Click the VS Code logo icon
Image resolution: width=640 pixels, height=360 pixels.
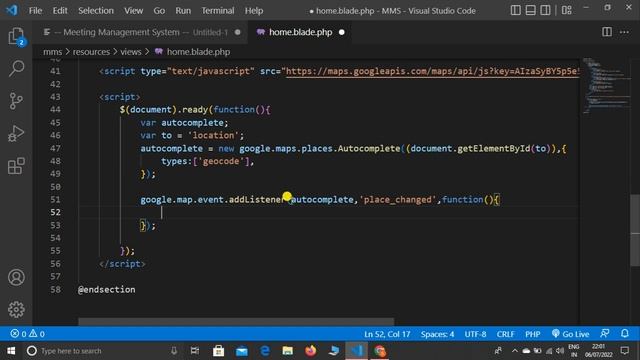pos(12,10)
